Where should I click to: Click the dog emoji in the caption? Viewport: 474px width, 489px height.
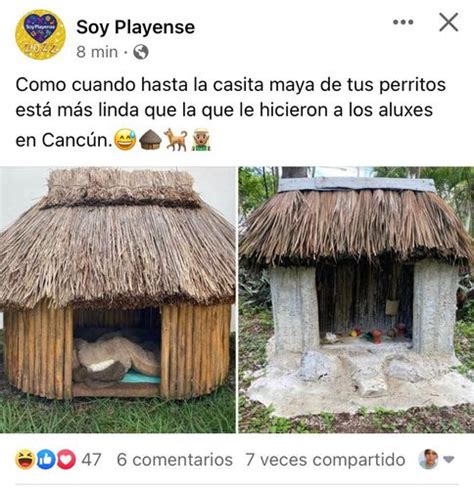coord(176,140)
